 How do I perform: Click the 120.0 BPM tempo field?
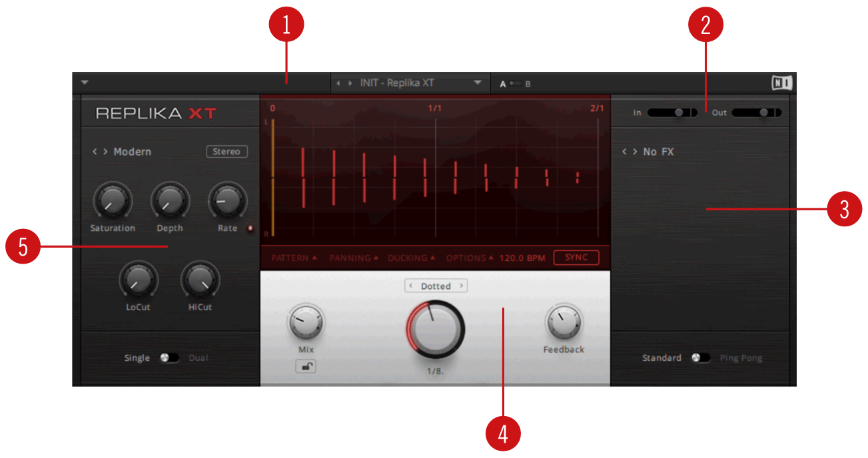522,258
